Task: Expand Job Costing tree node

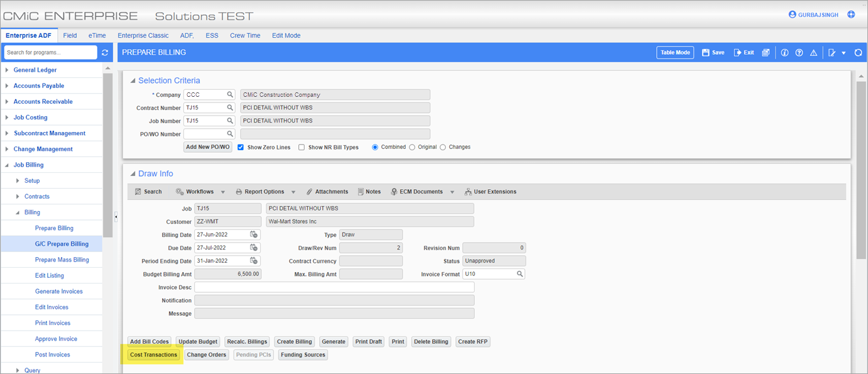Action: coord(7,118)
